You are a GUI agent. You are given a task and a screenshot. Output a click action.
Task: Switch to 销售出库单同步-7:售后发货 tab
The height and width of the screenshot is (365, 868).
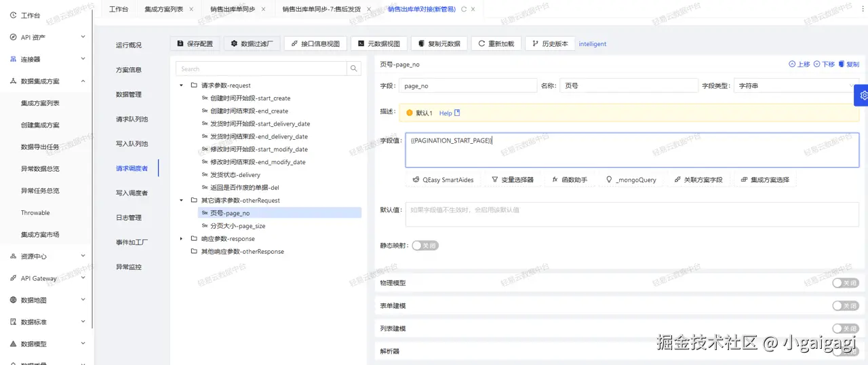[x=321, y=9]
